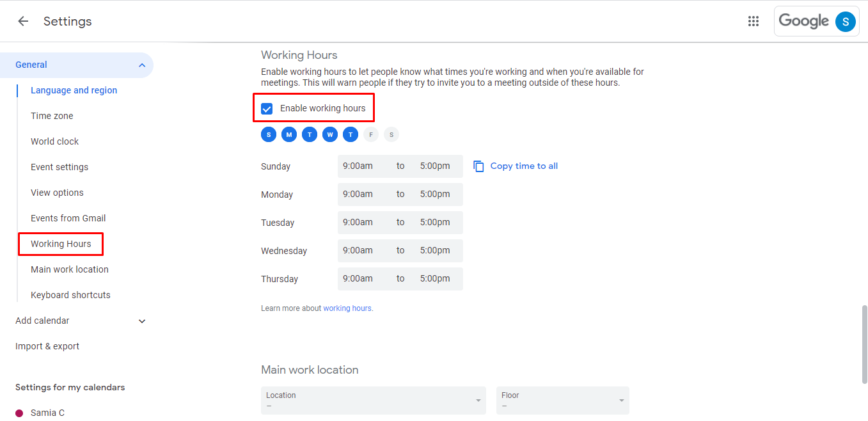Uncheck Enable working hours checkbox

tap(267, 109)
